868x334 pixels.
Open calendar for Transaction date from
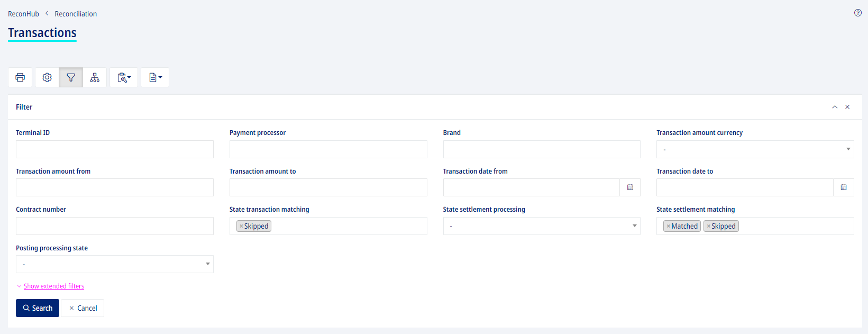tap(630, 187)
